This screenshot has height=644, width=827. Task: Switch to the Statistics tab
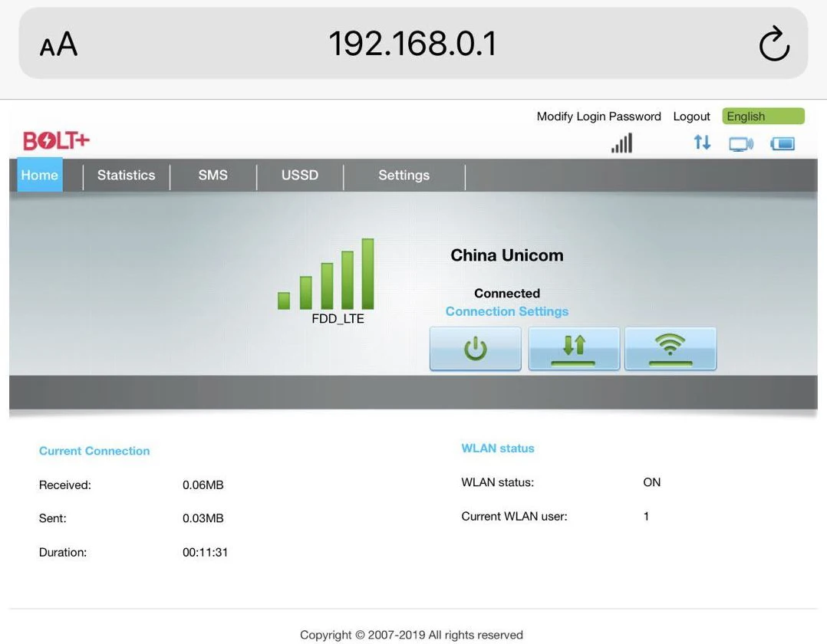point(126,176)
